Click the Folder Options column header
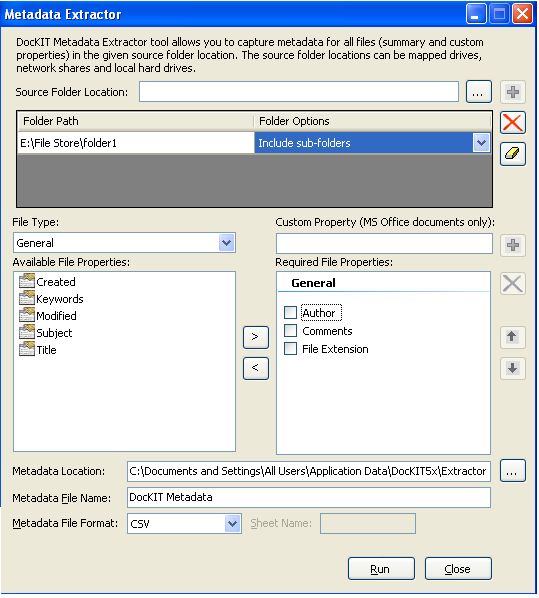 (372, 121)
